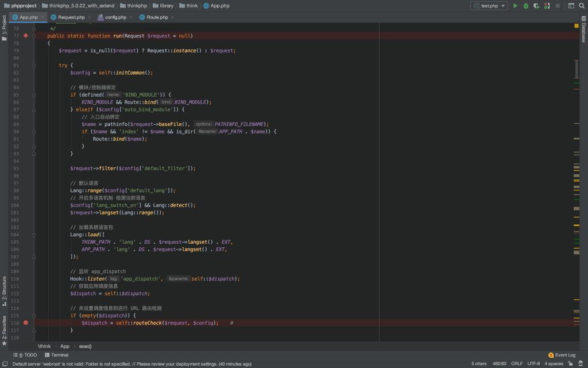The height and width of the screenshot is (368, 588).
Task: Click the gray stop icon in the toolbar
Action: (x=557, y=6)
